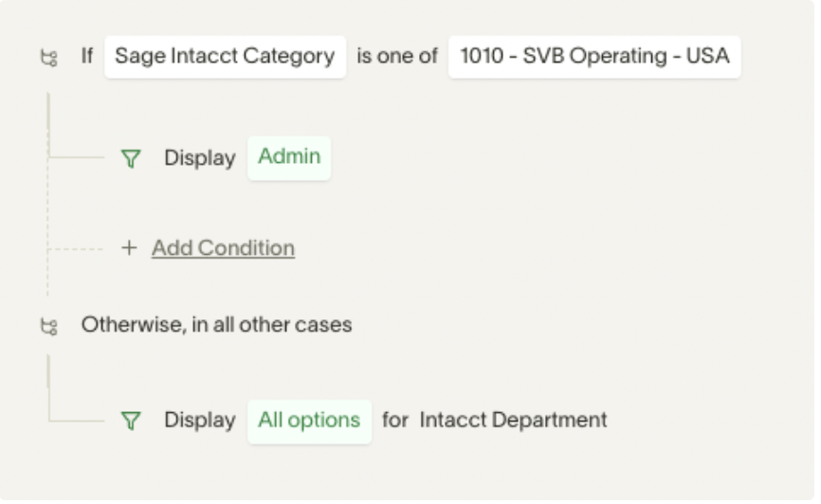Click the Add Condition link

click(223, 248)
